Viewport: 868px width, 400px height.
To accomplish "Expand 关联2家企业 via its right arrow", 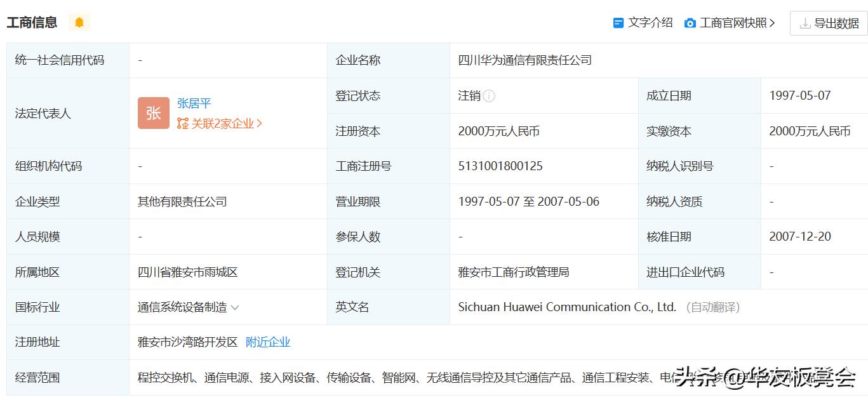I will (x=260, y=123).
